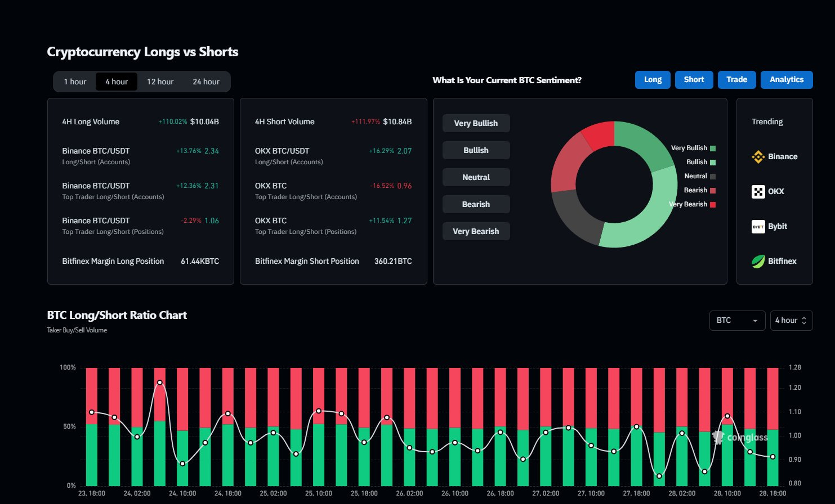The height and width of the screenshot is (504, 835).
Task: Switch to the 24 hour tab
Action: pyautogui.click(x=206, y=82)
